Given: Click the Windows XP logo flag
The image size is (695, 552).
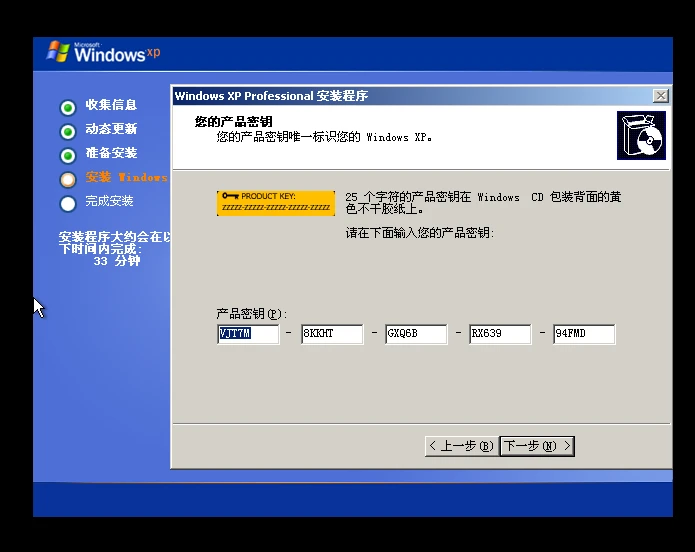Looking at the screenshot, I should 58,52.
